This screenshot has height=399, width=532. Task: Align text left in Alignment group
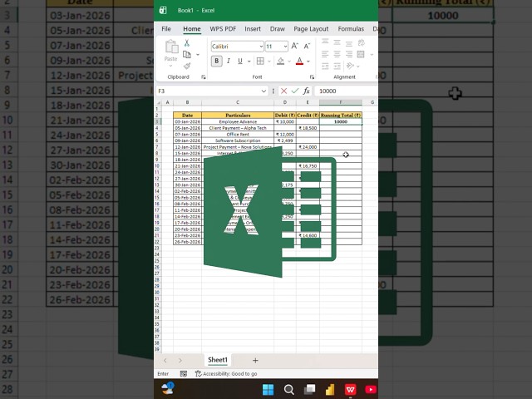click(x=325, y=54)
